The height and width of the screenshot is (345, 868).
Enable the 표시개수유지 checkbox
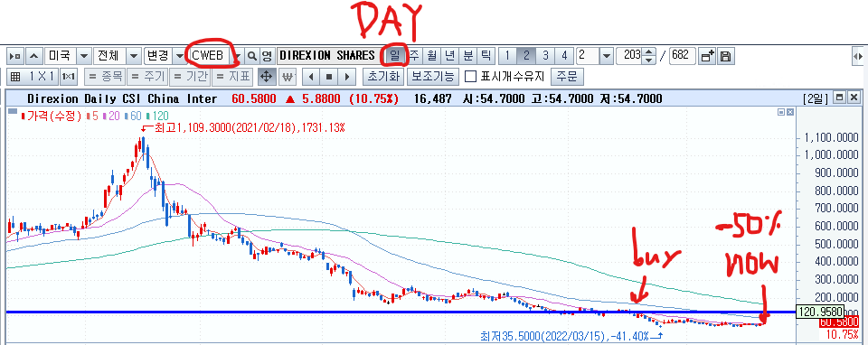(x=470, y=76)
